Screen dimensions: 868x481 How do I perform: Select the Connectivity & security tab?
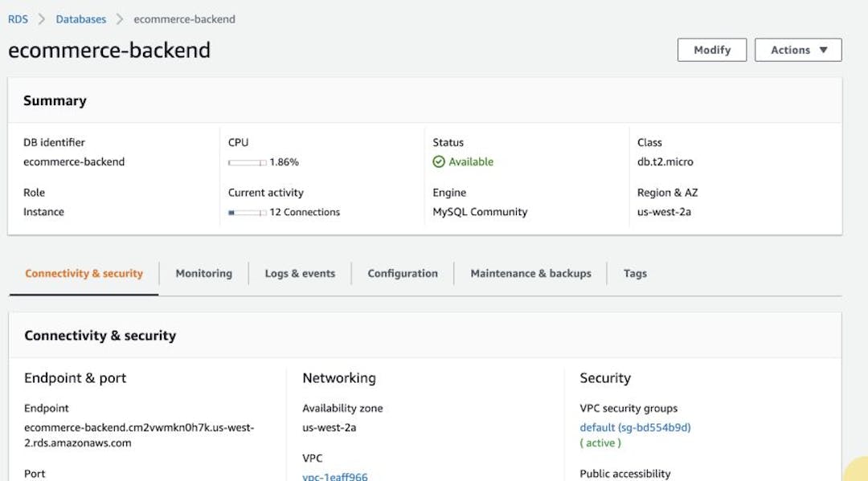click(x=83, y=273)
